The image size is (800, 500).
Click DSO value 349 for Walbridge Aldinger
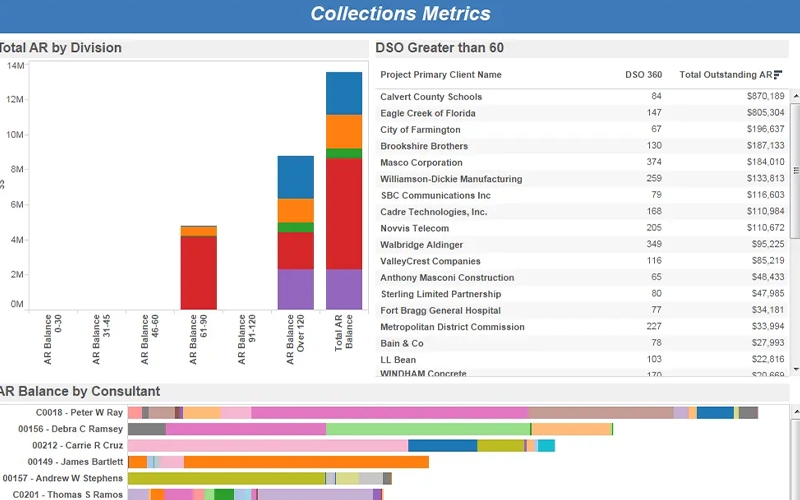[x=654, y=244]
